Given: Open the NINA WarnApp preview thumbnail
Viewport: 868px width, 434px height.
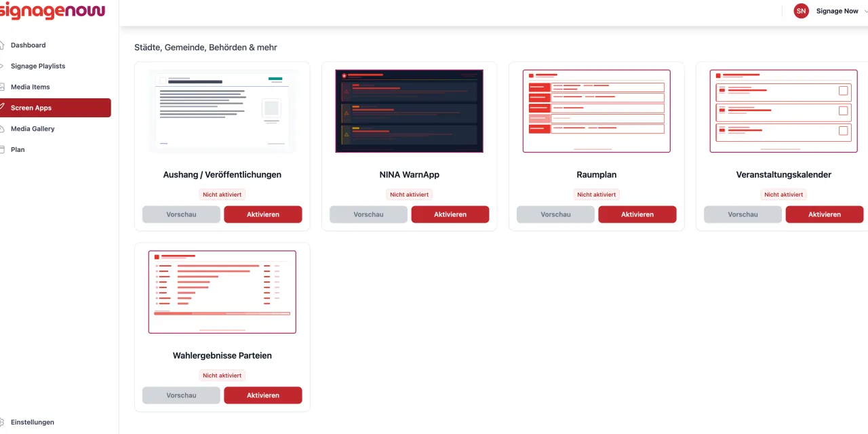Looking at the screenshot, I should coord(410,111).
